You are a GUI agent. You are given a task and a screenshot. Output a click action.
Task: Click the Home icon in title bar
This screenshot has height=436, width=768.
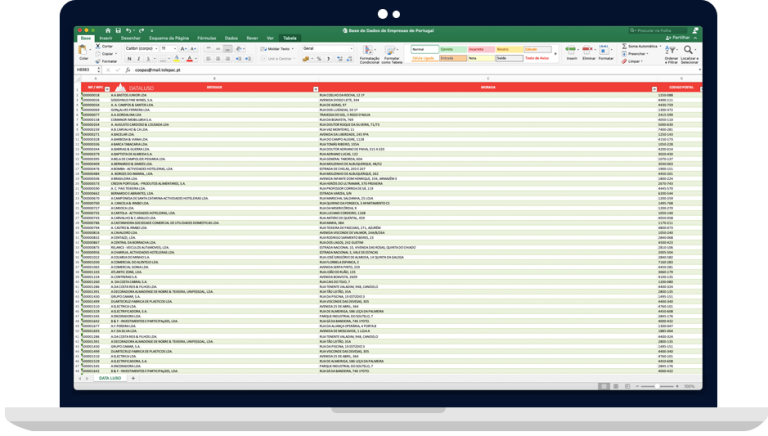[108, 30]
